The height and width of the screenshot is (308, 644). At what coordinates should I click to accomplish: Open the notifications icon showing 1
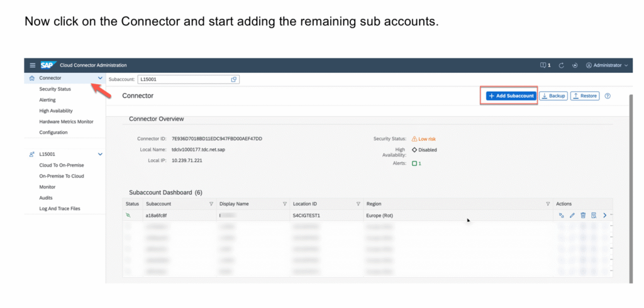coord(545,65)
